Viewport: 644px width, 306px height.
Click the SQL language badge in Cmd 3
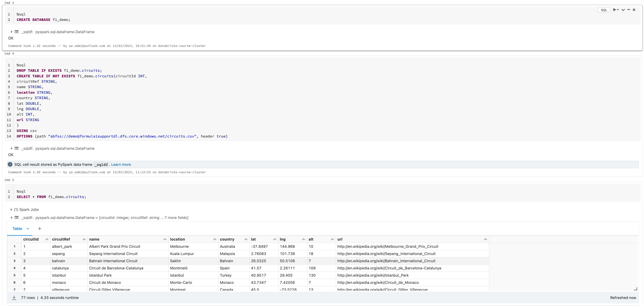coord(604,10)
